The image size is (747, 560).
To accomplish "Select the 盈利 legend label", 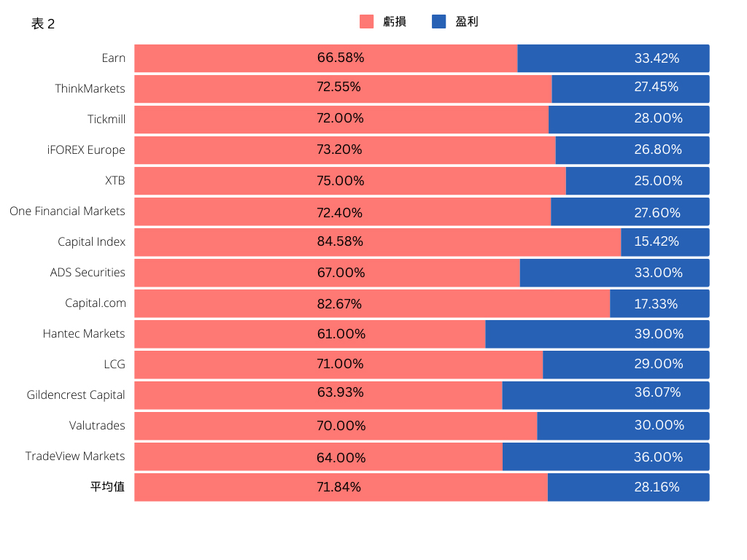I will click(x=467, y=21).
